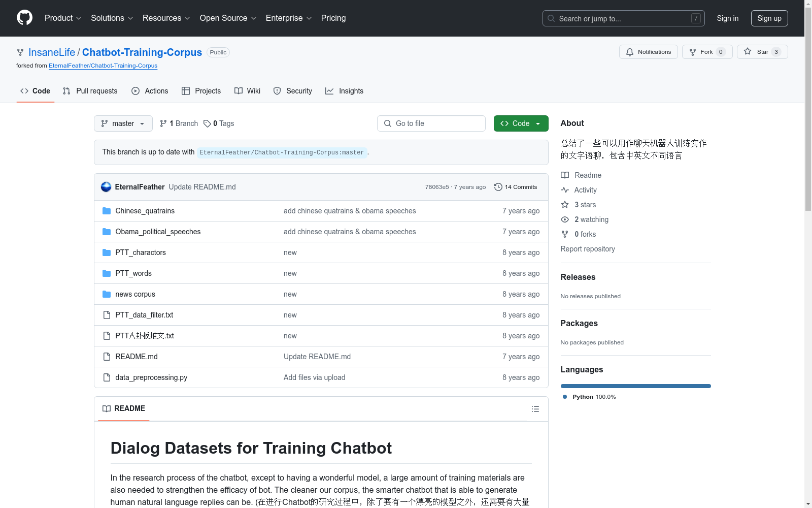The width and height of the screenshot is (812, 508).
Task: Open the Chatbot-Training-Corpus repository name link
Action: point(142,52)
